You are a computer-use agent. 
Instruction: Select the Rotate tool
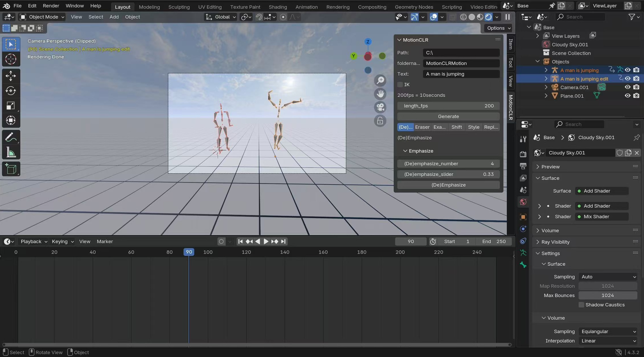(11, 91)
